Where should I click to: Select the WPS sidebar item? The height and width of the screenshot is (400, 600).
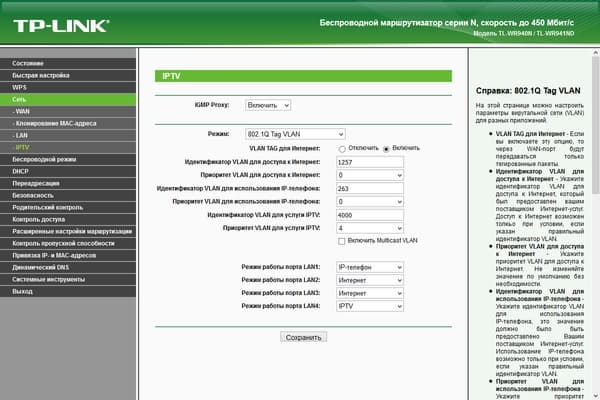click(68, 87)
